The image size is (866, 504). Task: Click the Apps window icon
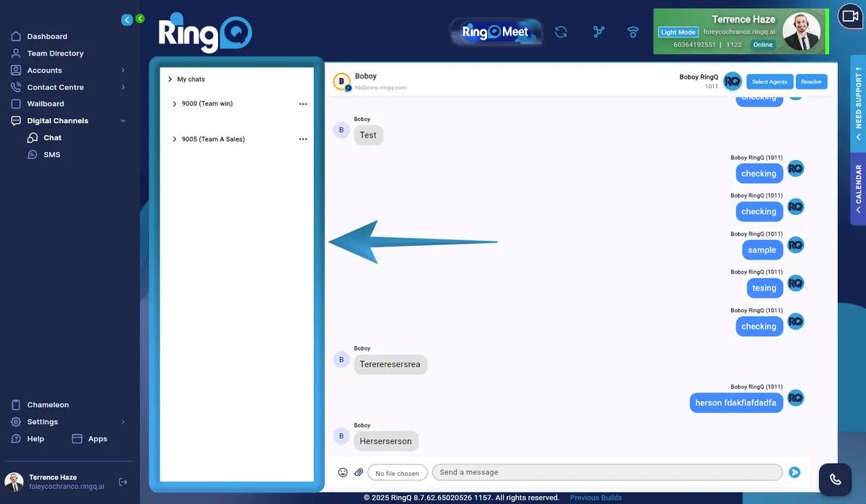point(77,438)
